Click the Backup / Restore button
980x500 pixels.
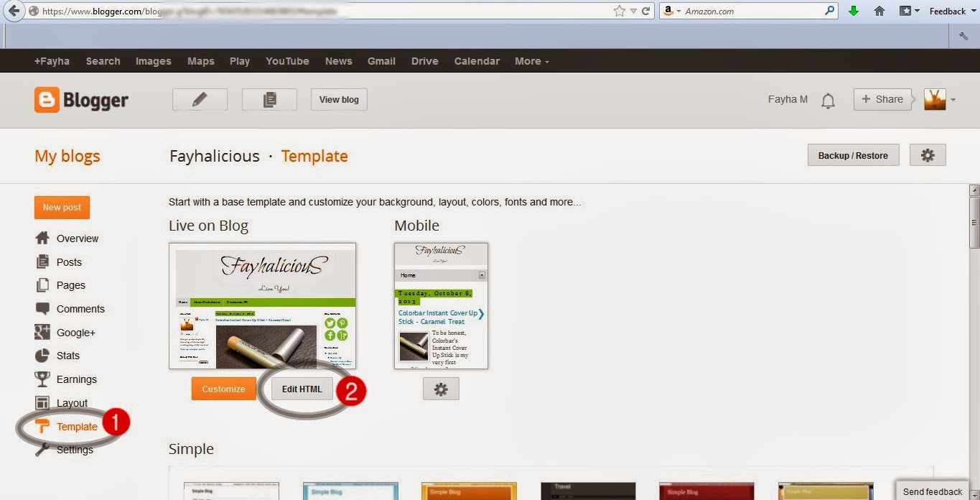click(x=853, y=155)
